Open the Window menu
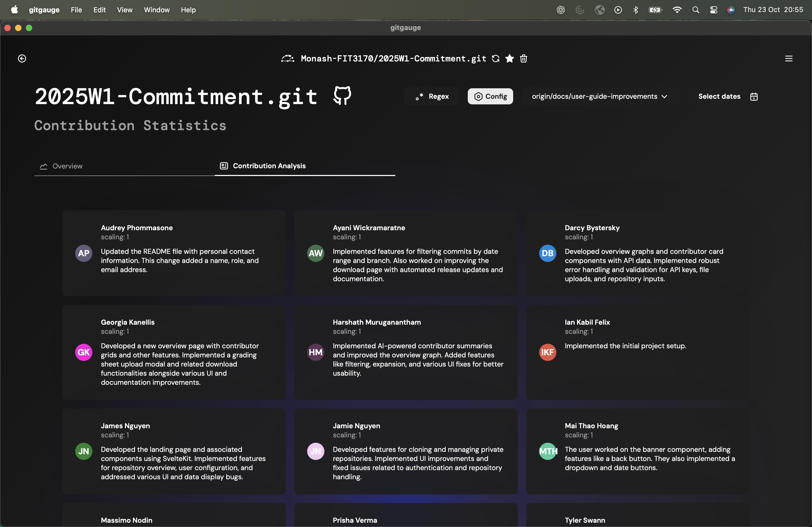The image size is (812, 527). point(157,10)
